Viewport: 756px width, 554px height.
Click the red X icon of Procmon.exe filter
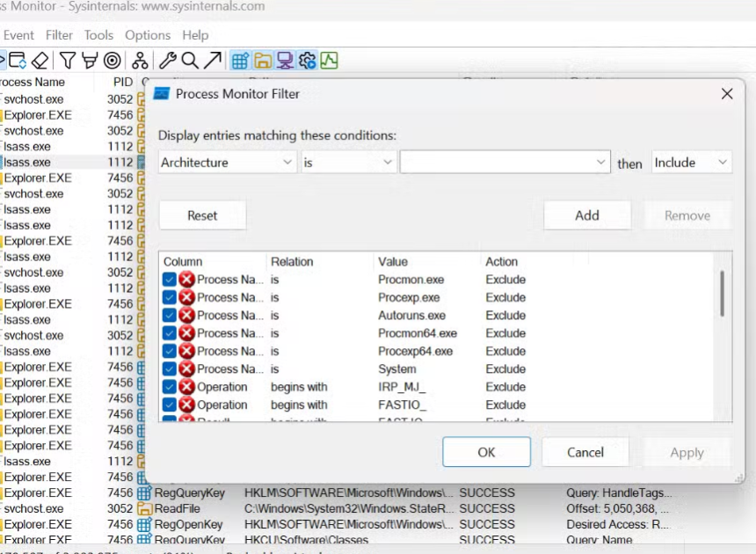186,280
